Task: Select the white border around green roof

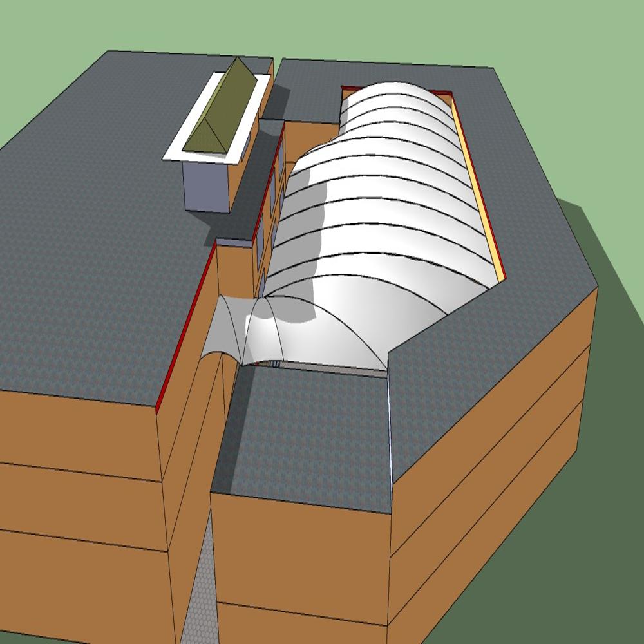Action: point(218,118)
